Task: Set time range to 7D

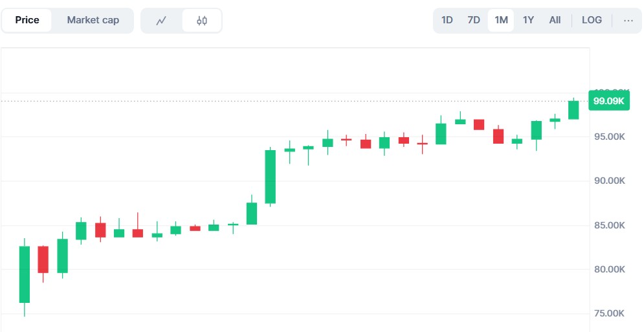Action: click(474, 20)
